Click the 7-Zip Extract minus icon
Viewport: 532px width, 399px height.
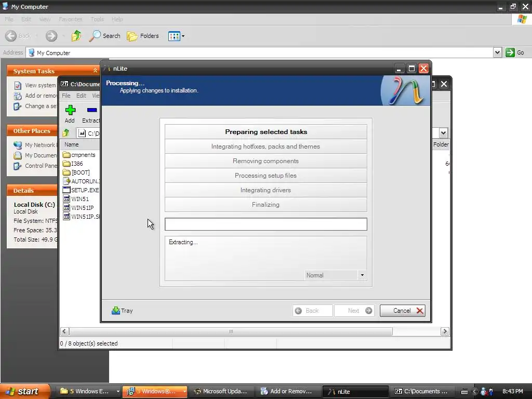point(92,110)
